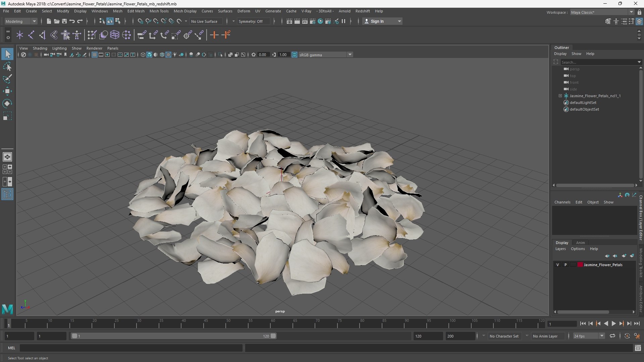Create a new scene with the page icon
Viewport: 644px width, 362px height.
(x=49, y=21)
